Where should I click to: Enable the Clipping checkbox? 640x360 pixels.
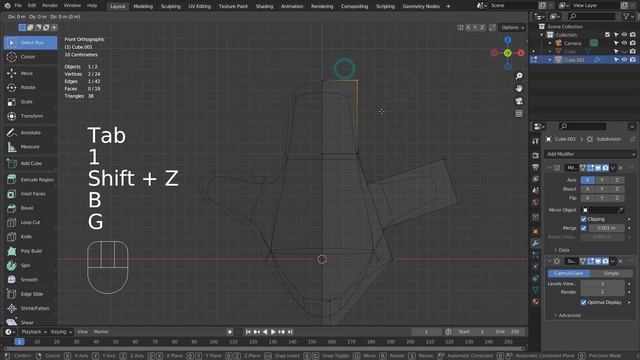tap(583, 219)
